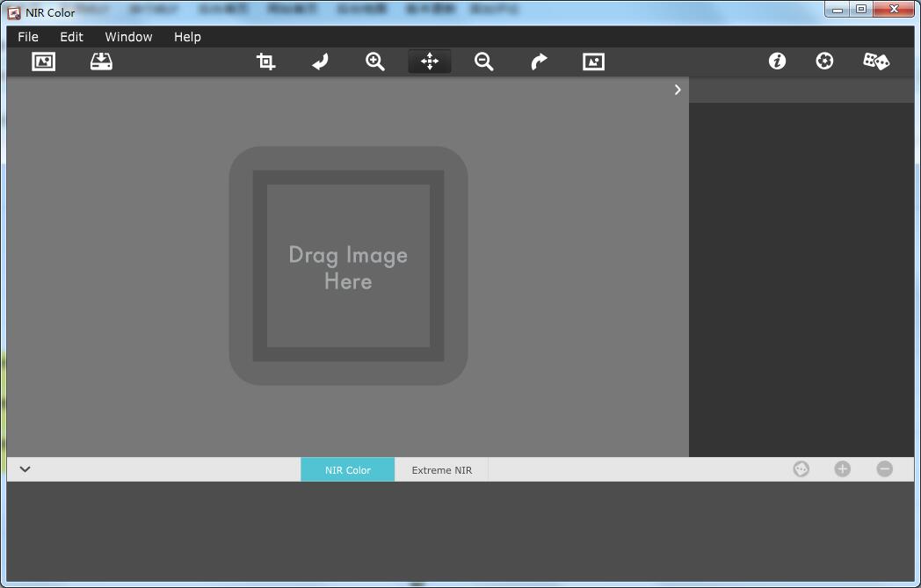
Task: Open the File menu
Action: click(27, 37)
